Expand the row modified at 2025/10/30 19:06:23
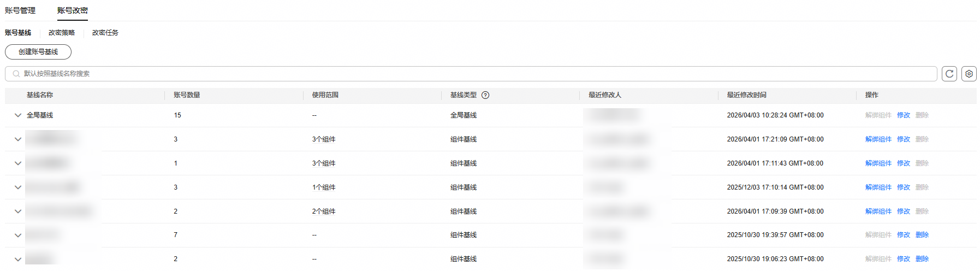The image size is (980, 271). point(18,260)
